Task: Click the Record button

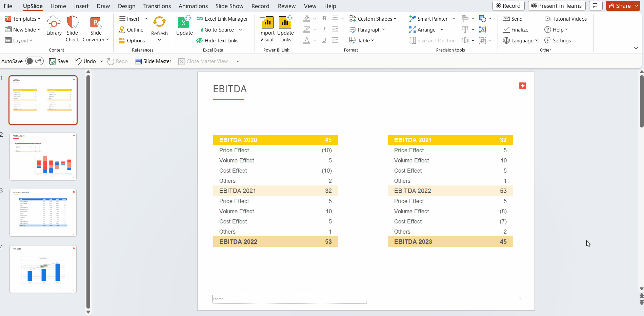Action: (x=508, y=6)
